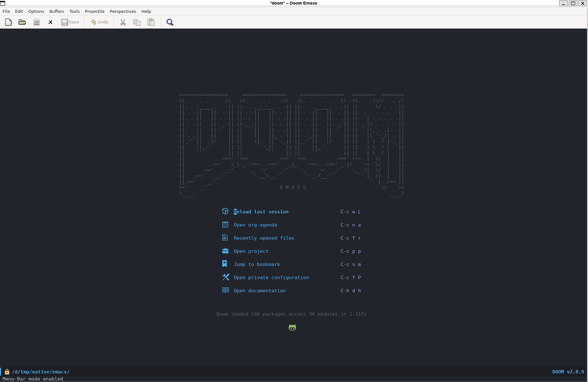The height and width of the screenshot is (382, 588).
Task: Click the bookmark icon beside Jump to bookmark
Action: pyautogui.click(x=225, y=264)
